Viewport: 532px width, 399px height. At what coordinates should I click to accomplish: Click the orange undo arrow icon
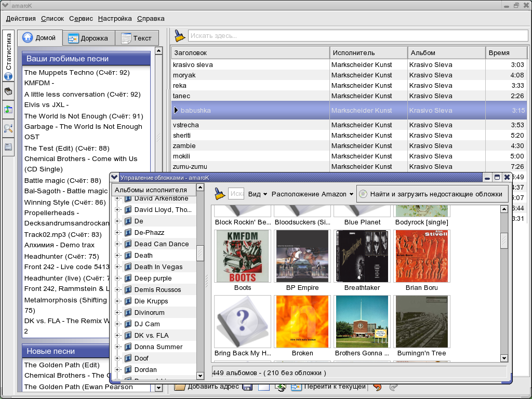(377, 387)
